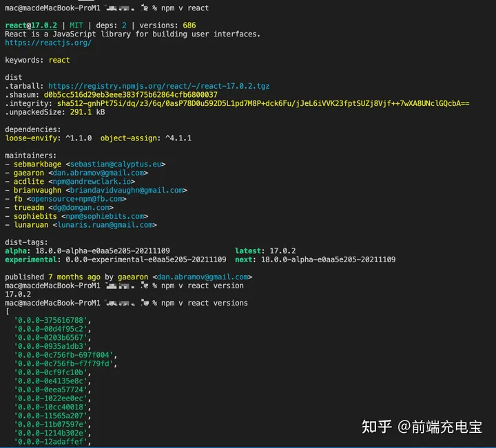
Task: Click the npm@andrewclark.io email
Action: tap(92, 182)
